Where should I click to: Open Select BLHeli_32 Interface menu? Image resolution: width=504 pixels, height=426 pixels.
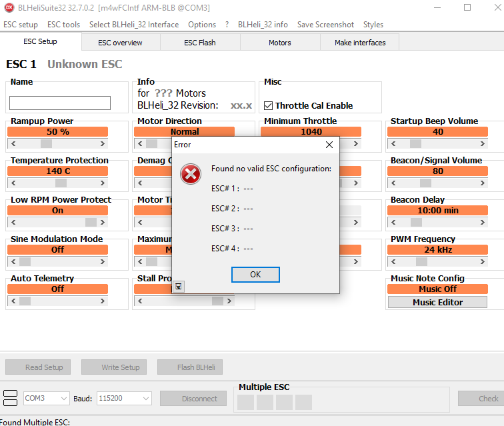(x=134, y=25)
